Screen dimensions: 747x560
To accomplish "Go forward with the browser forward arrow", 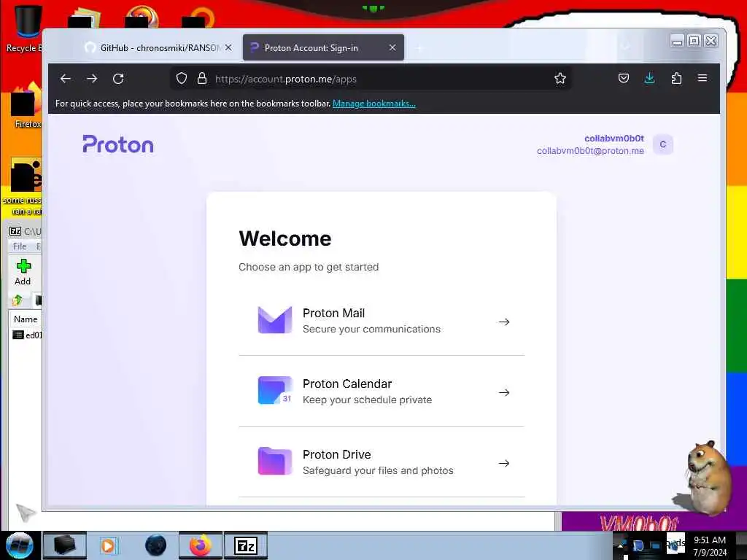I will (x=92, y=79).
